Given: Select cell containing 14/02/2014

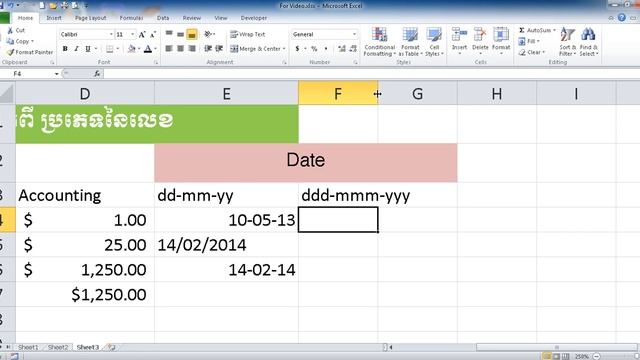Looking at the screenshot, I should coord(226,245).
